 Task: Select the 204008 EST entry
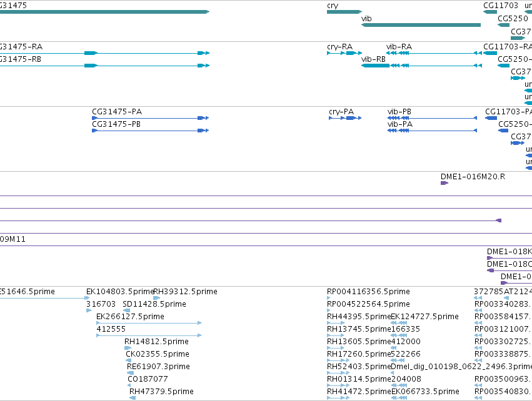(x=399, y=385)
